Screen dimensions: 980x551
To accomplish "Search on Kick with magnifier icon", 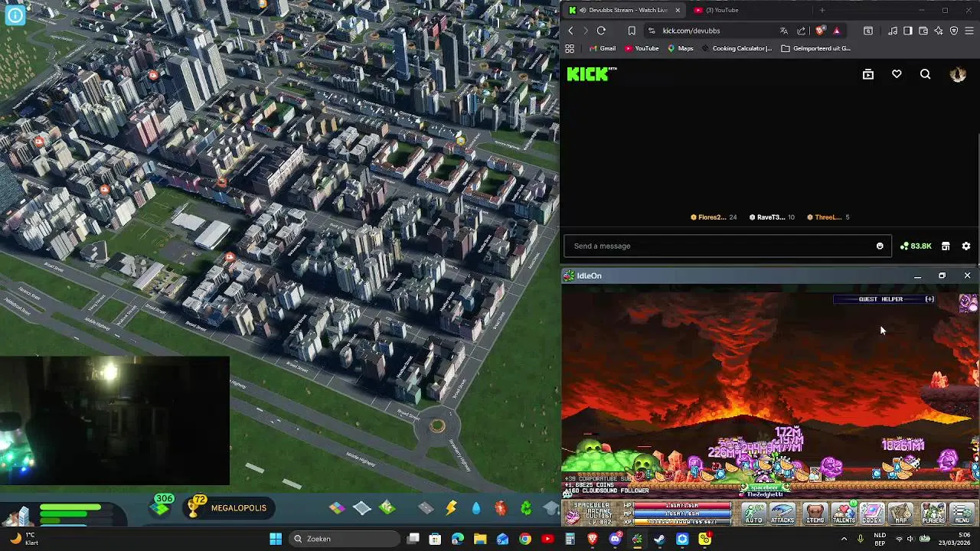I will [925, 74].
